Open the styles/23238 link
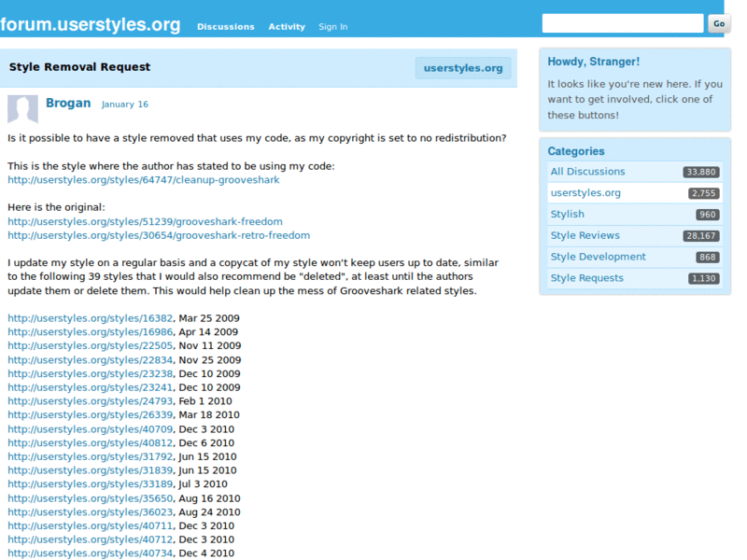Image resolution: width=747 pixels, height=560 pixels. point(90,374)
